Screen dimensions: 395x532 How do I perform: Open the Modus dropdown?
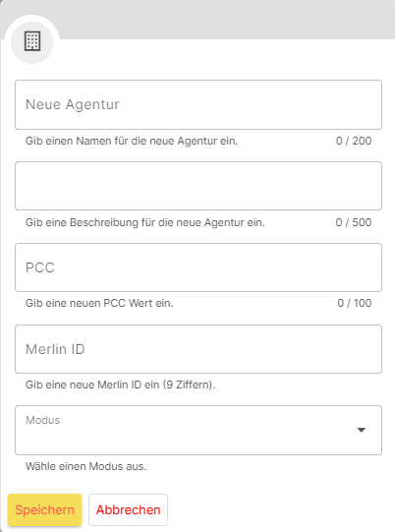198,430
